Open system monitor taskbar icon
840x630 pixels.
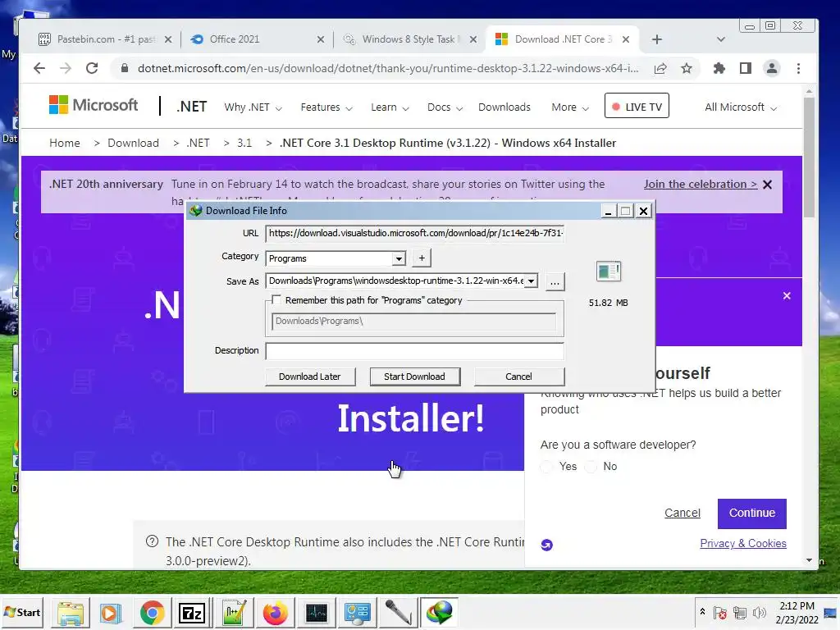click(x=316, y=613)
